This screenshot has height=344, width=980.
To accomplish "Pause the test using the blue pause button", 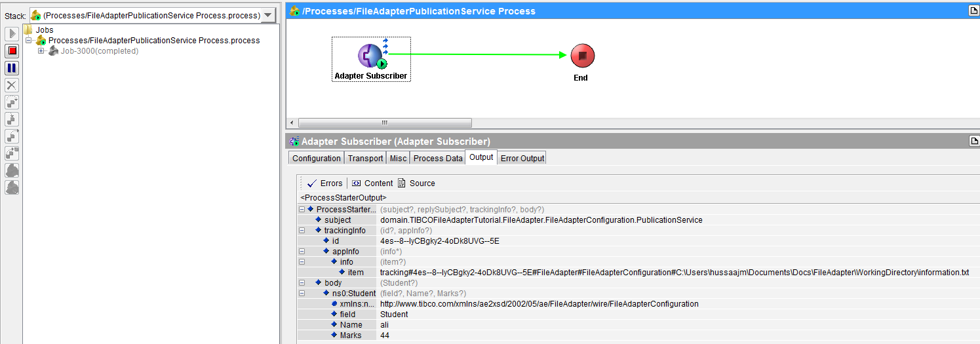I will coord(12,67).
